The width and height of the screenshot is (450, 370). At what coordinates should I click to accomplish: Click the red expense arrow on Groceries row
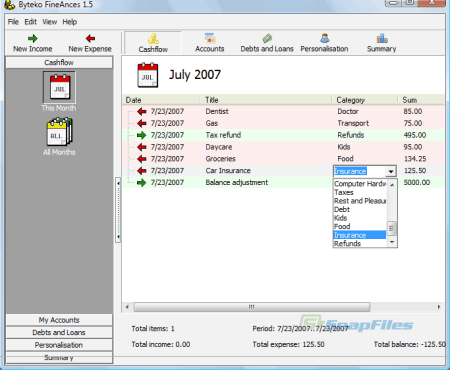point(142,159)
